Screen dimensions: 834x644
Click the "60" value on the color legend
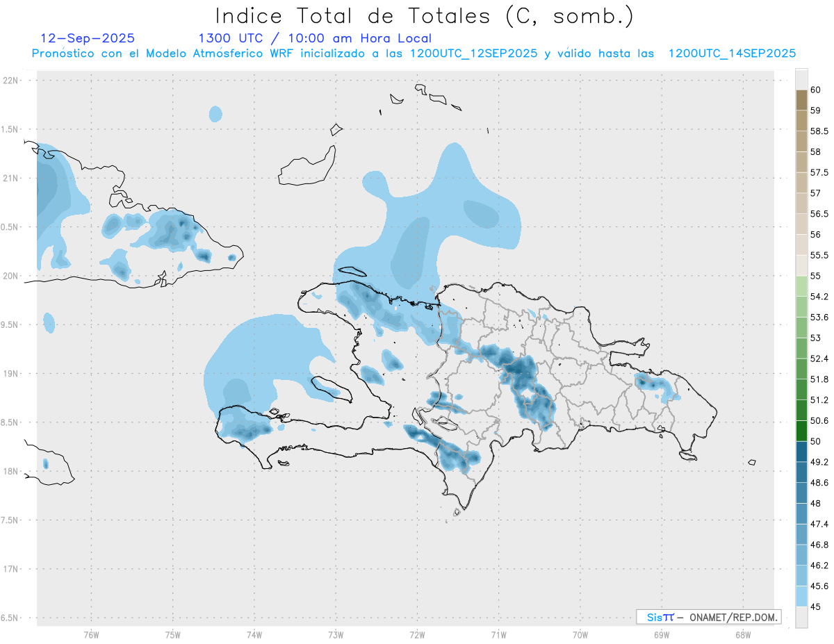tap(815, 90)
